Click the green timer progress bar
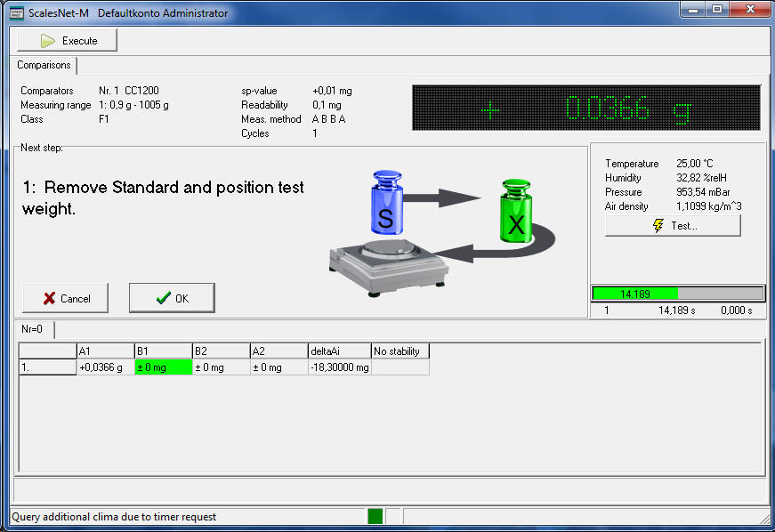 click(635, 294)
